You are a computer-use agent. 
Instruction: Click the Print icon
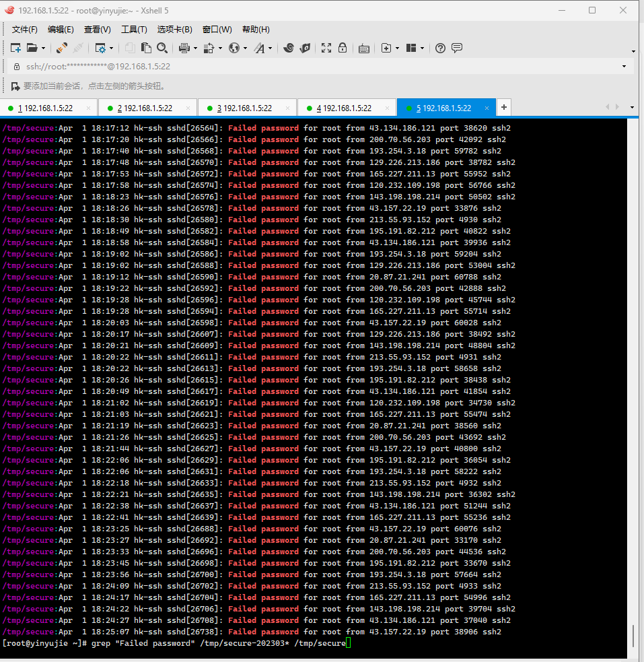pos(184,48)
